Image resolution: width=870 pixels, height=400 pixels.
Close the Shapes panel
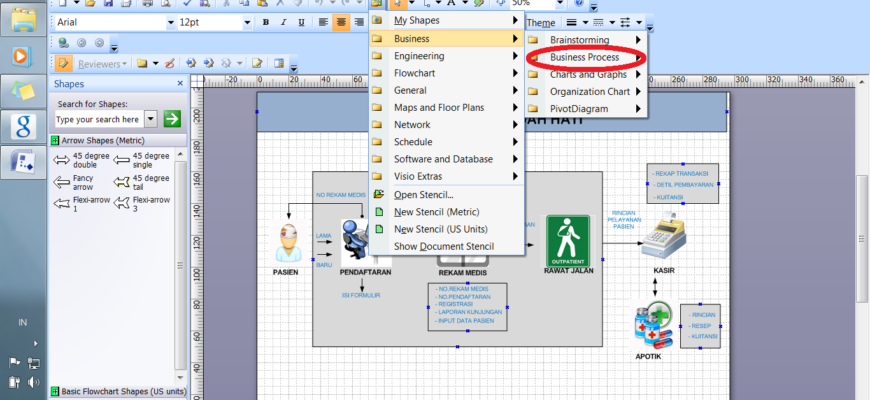(180, 85)
